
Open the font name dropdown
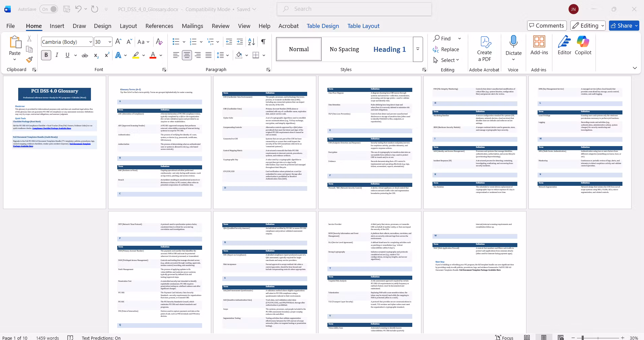click(91, 42)
